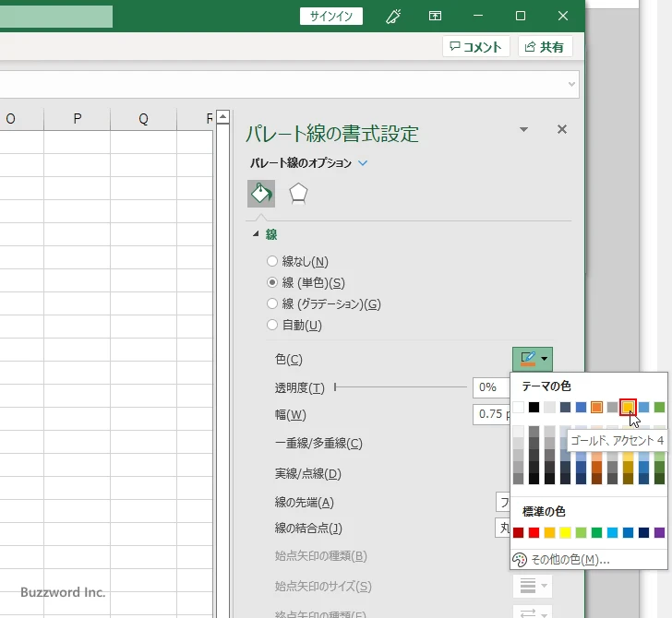Pick the yellow standard color swatch
The width and height of the screenshot is (672, 618).
tap(565, 532)
